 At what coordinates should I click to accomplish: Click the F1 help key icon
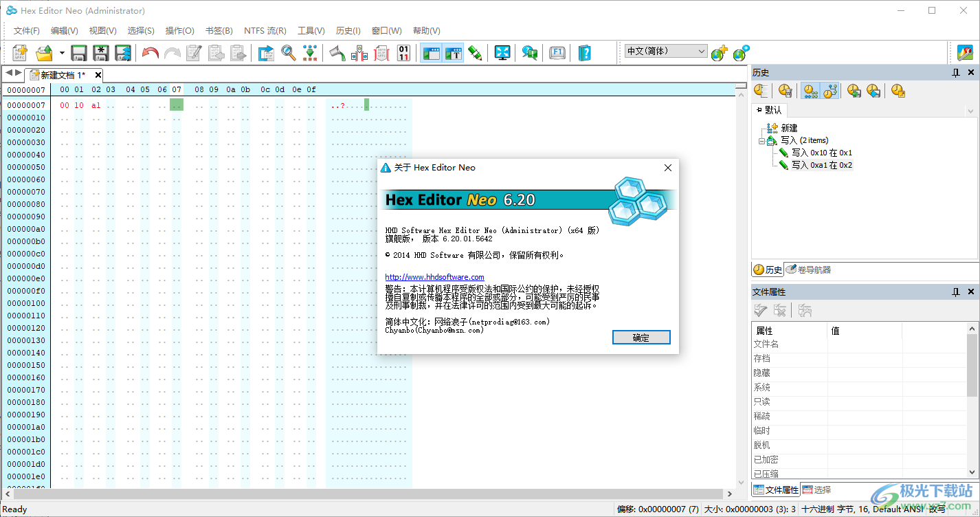pyautogui.click(x=557, y=53)
